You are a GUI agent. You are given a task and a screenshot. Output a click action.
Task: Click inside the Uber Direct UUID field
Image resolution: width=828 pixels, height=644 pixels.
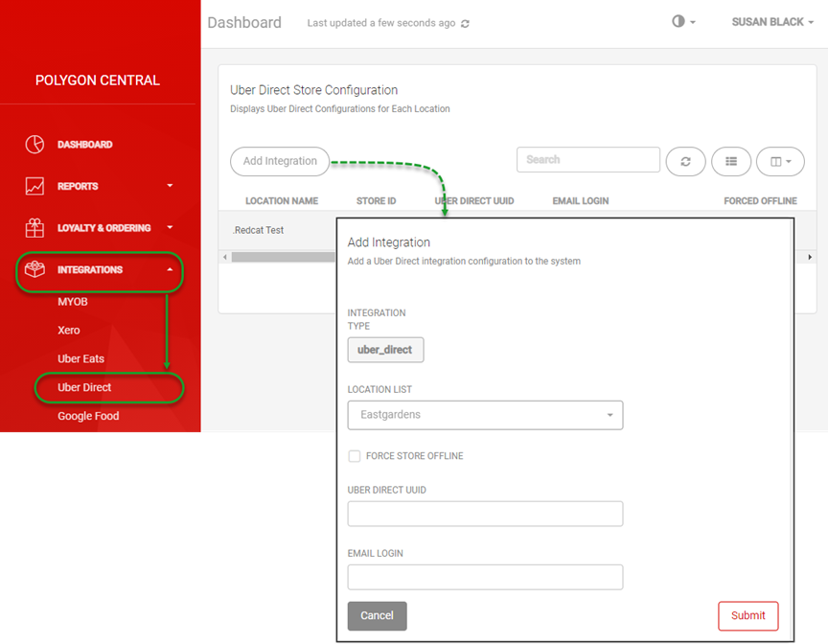pyautogui.click(x=485, y=514)
